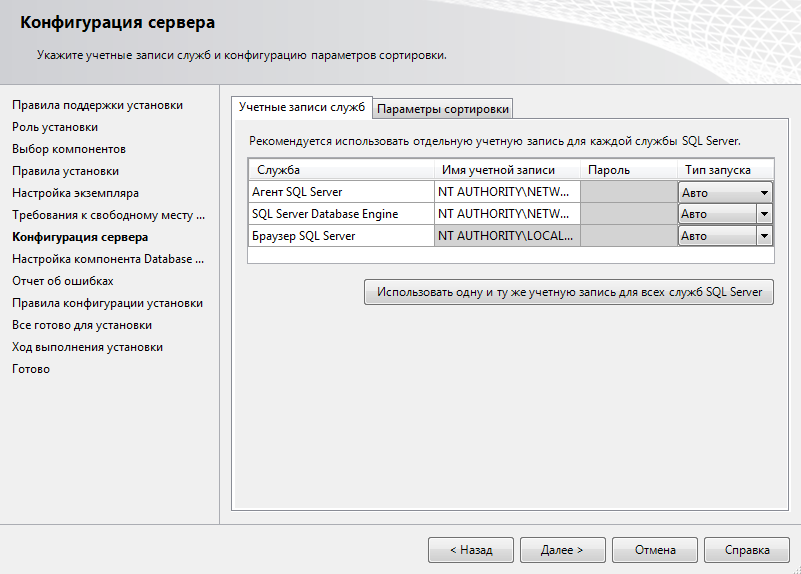
Task: Click Роль установки step in sidebar
Action: (55, 127)
